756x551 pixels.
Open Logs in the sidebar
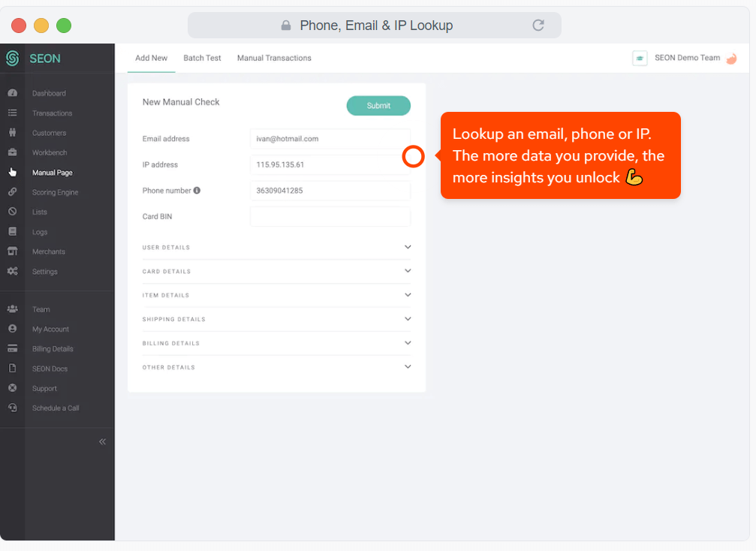pos(40,232)
